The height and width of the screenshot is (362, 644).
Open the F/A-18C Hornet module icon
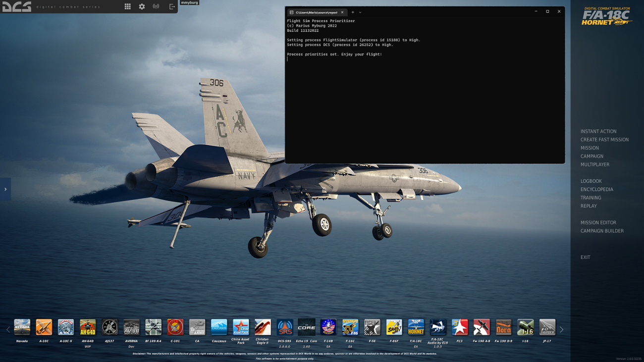point(416,327)
